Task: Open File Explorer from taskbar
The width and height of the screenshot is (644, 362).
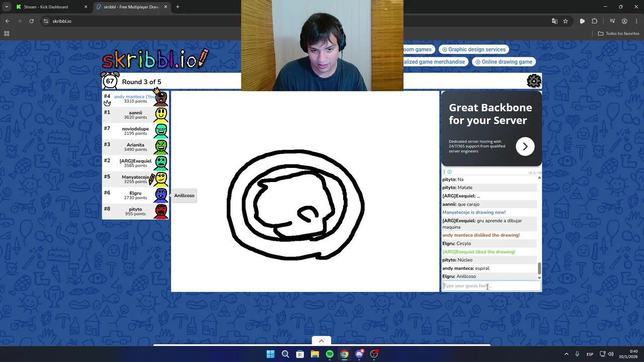Action: [315, 354]
